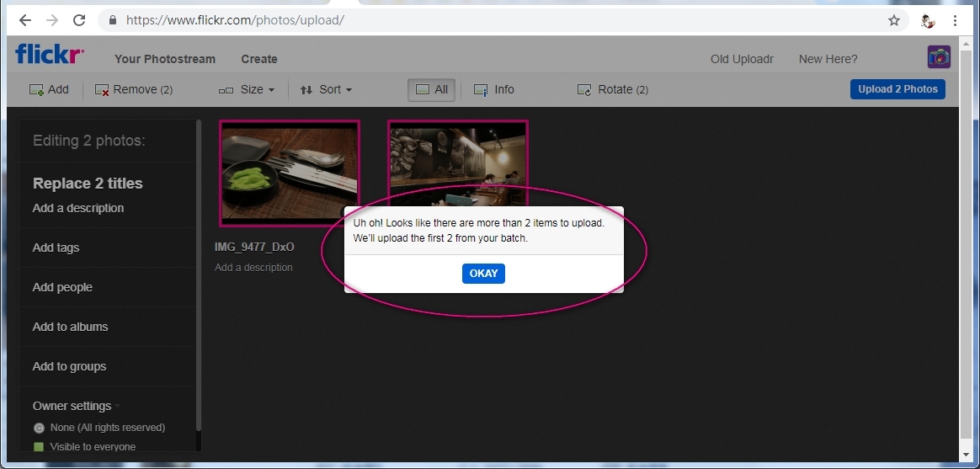
Task: Open the Old Uploadr link
Action: 742,59
